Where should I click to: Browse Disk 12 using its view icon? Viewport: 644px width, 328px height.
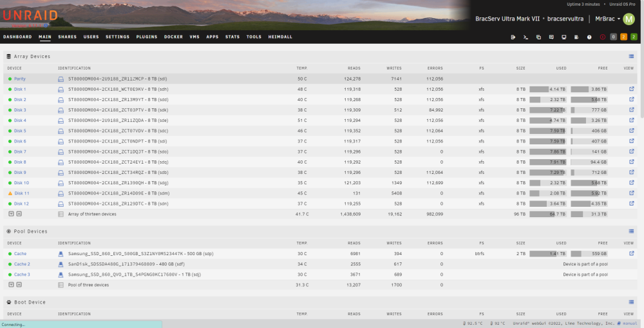tap(632, 204)
